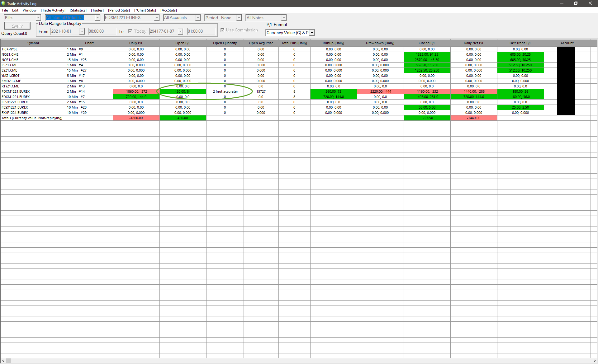Open the From date picker dropdown
The height and width of the screenshot is (364, 598).
(x=82, y=31)
